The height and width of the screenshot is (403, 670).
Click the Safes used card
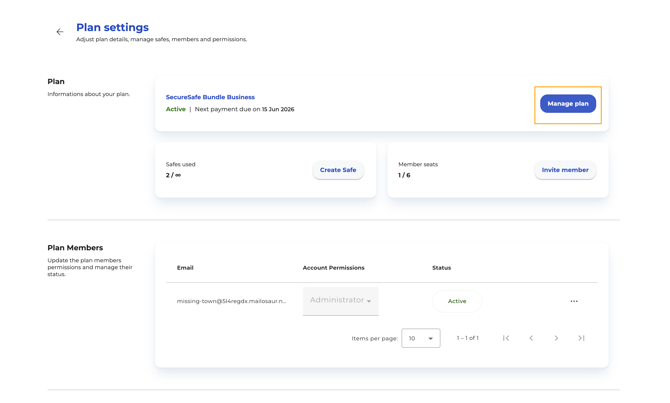[265, 170]
